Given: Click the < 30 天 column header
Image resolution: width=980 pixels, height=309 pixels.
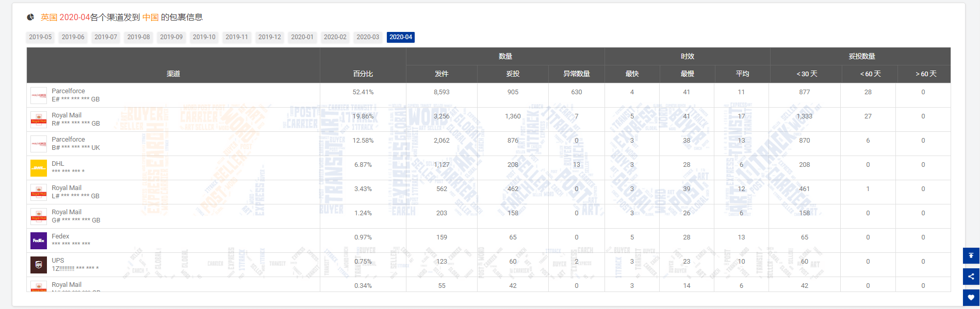Looking at the screenshot, I should (807, 74).
